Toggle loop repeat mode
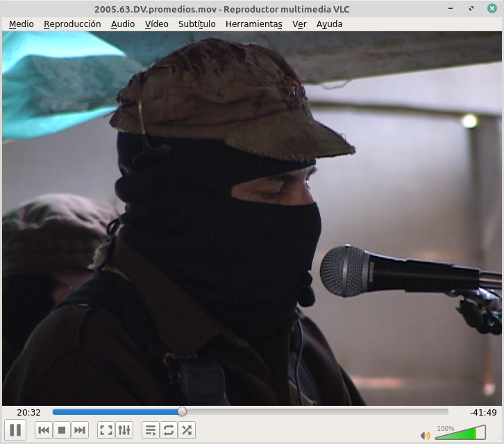 point(168,430)
